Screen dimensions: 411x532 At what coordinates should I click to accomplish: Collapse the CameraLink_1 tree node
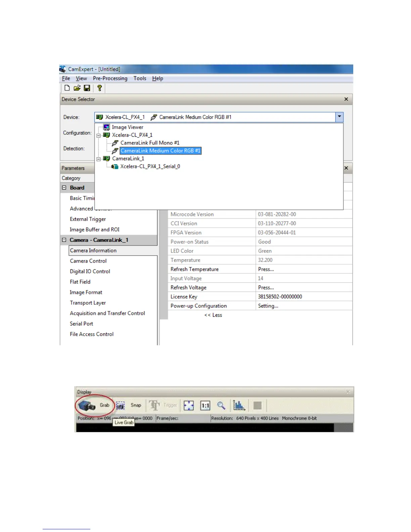point(99,159)
